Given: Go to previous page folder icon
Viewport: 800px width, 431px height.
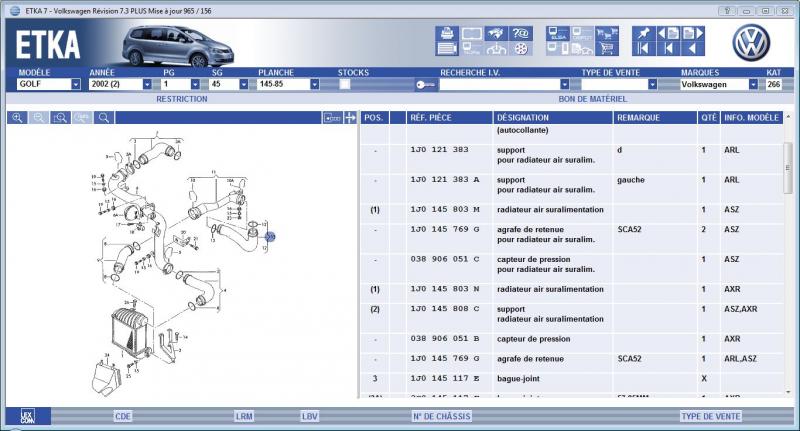Looking at the screenshot, I should click(668, 33).
